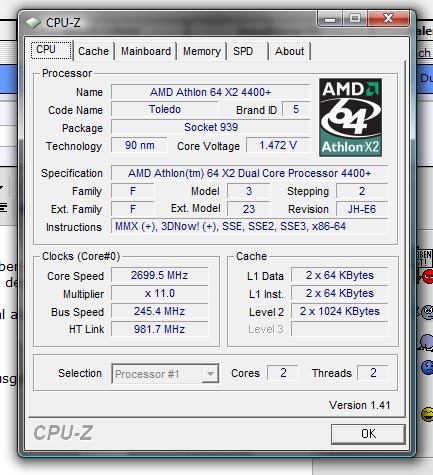Click the Toledo code name value
Screen dimensions: 433x475
click(165, 109)
